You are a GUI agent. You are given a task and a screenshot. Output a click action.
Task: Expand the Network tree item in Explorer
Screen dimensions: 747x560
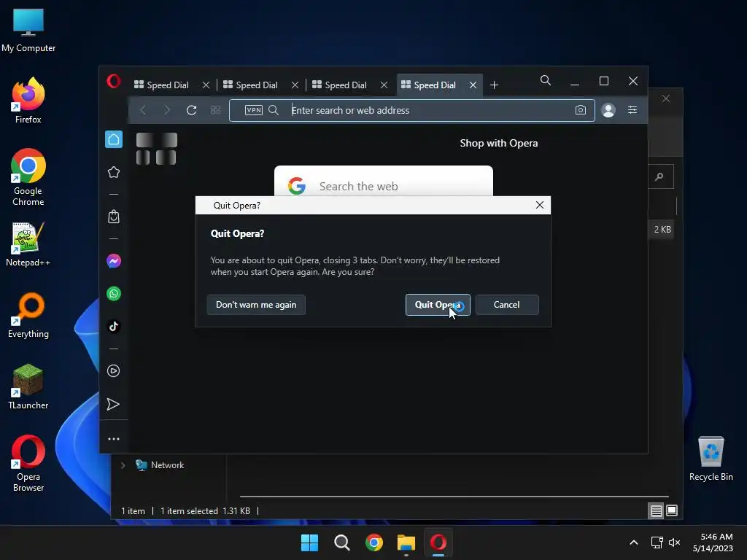tap(123, 465)
